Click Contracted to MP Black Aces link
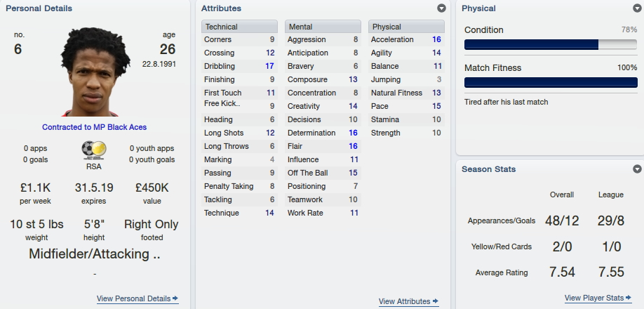644x309 pixels. click(94, 127)
